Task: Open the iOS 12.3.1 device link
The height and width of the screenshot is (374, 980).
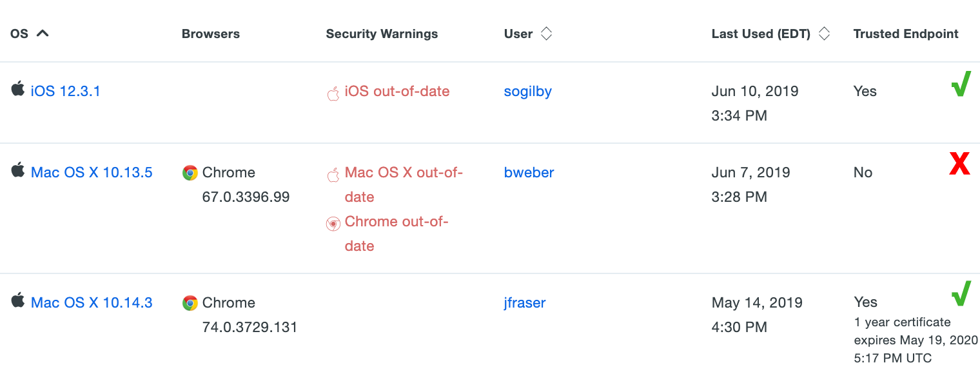Action: click(x=66, y=91)
